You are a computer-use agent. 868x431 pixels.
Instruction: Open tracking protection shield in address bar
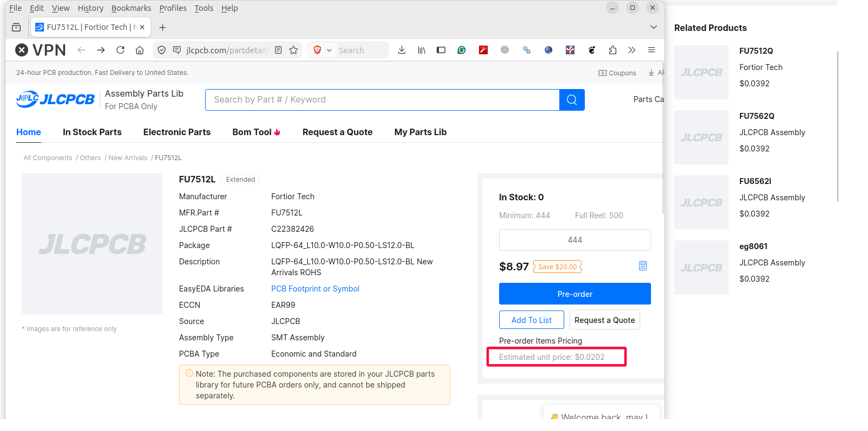click(x=162, y=50)
